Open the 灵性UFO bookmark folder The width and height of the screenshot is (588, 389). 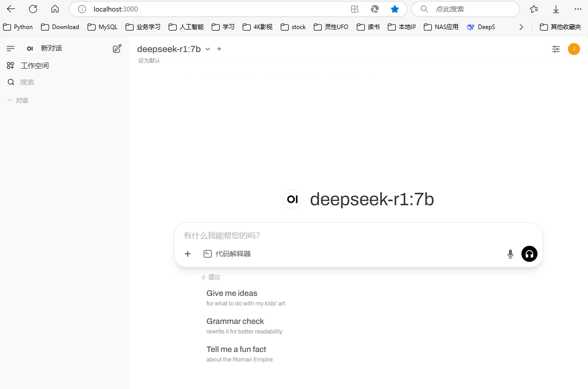click(331, 27)
